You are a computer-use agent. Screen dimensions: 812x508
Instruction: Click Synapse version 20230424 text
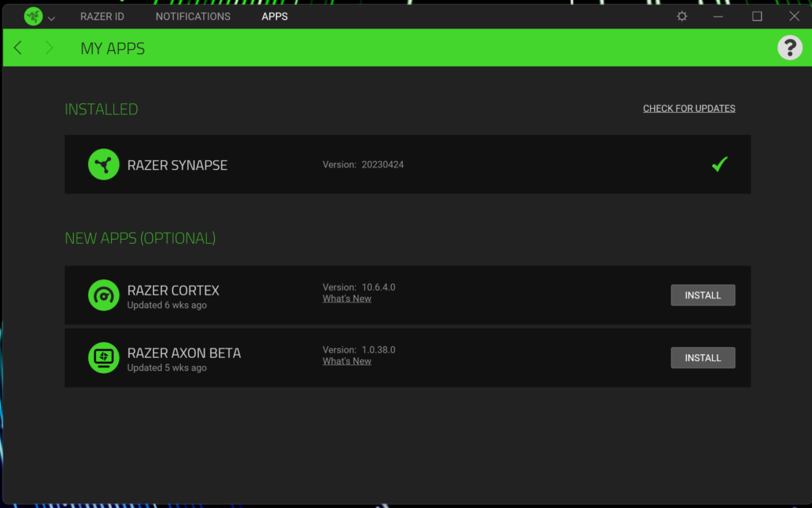363,164
